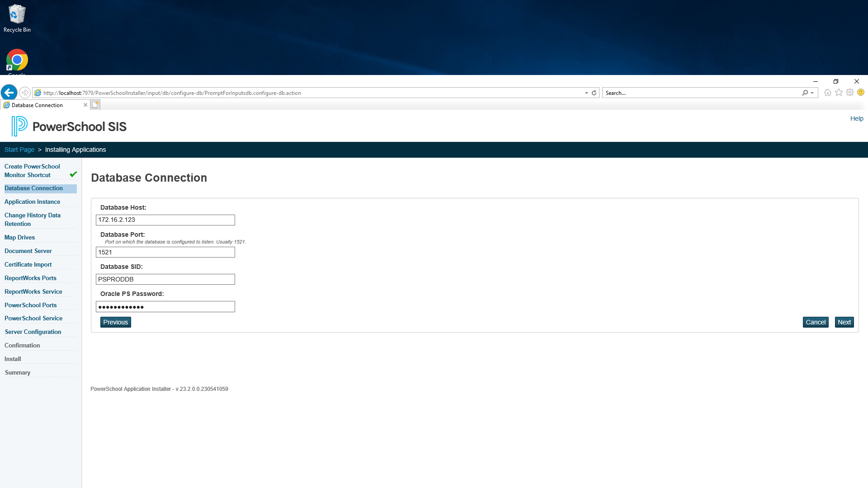
Task: Click the Database SID input field
Action: (165, 279)
